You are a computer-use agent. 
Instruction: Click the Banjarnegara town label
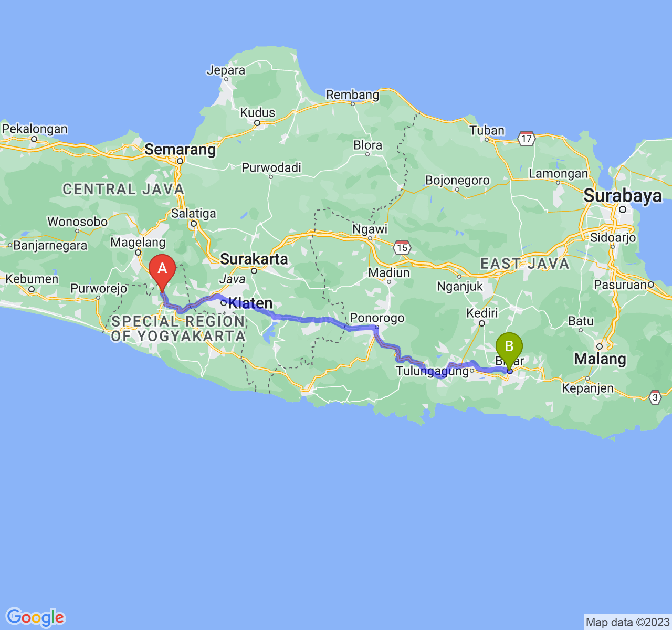pyautogui.click(x=50, y=246)
